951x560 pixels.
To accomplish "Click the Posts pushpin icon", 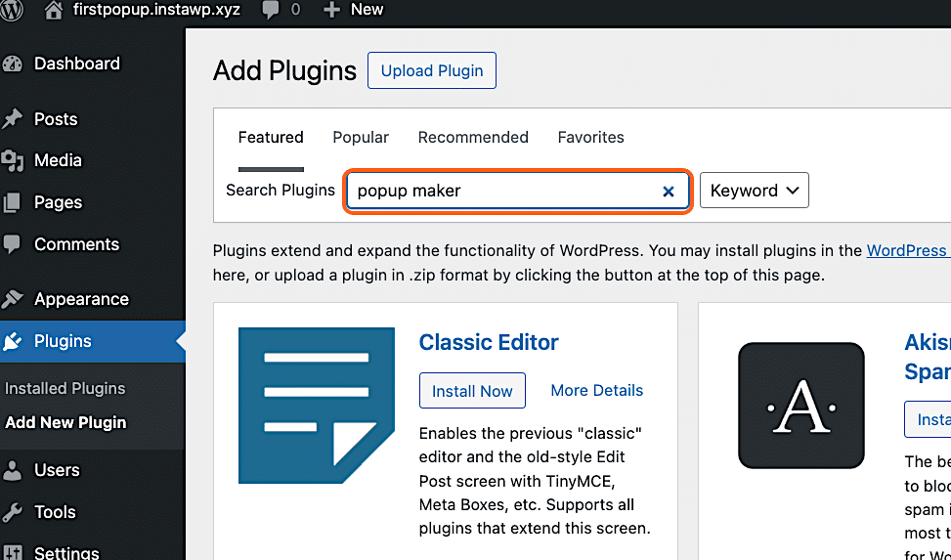I will pos(12,119).
